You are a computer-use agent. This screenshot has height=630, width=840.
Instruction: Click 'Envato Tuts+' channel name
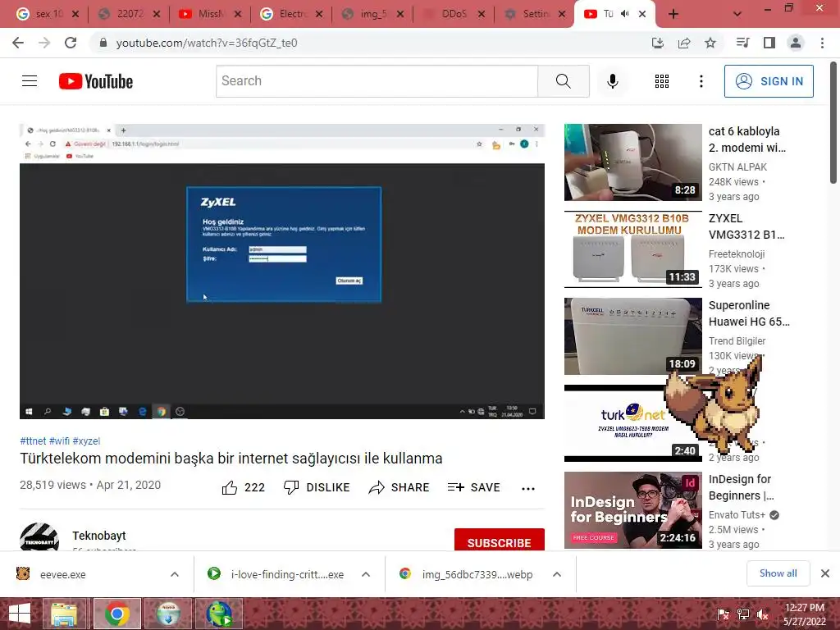tap(737, 515)
